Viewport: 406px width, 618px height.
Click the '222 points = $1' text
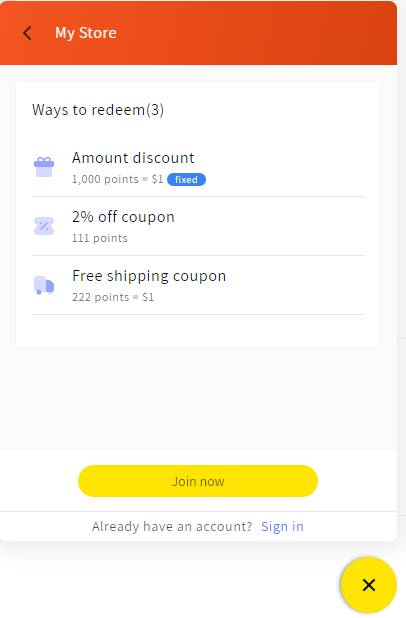[x=113, y=297]
